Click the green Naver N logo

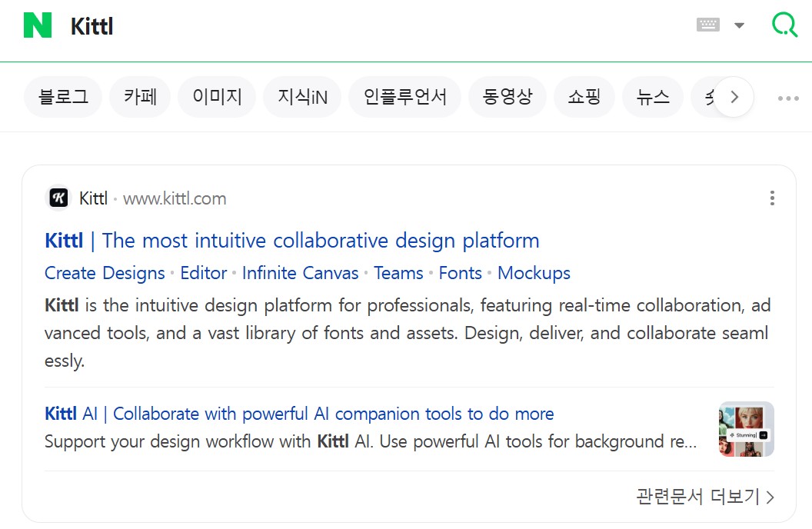point(38,25)
